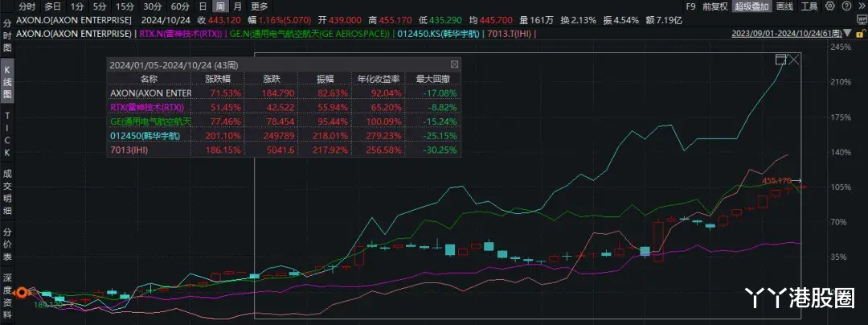Select the 周 weekly interval
Screen dimensions: 868x325
(219, 6)
